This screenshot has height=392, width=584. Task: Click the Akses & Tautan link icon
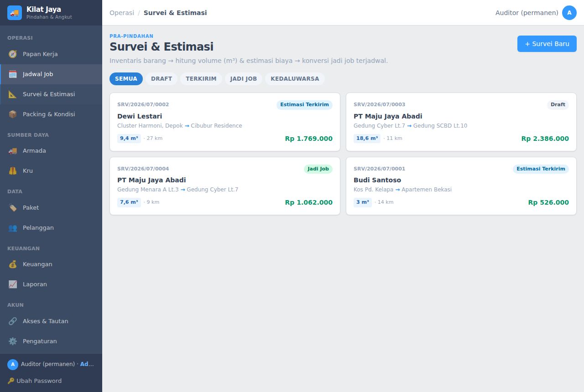tap(13, 321)
